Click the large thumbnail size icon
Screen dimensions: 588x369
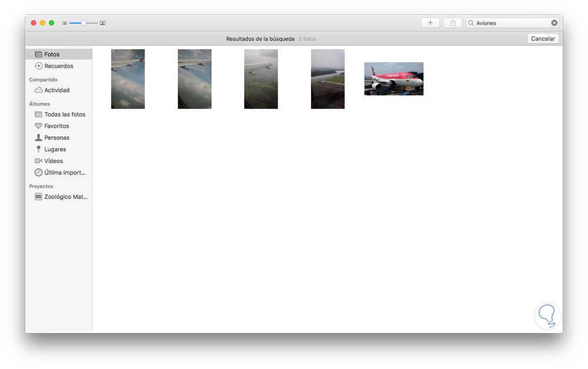click(x=102, y=24)
